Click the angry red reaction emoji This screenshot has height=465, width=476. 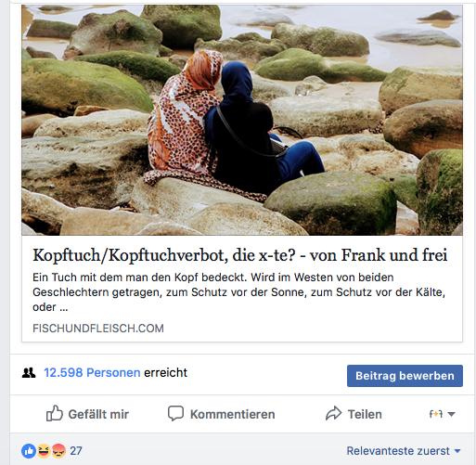[x=58, y=451]
